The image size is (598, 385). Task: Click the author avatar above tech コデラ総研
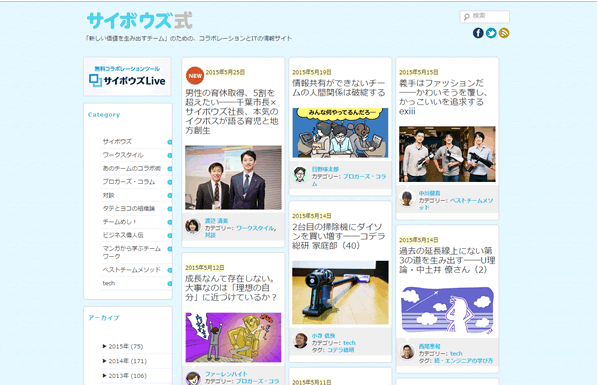[300, 340]
